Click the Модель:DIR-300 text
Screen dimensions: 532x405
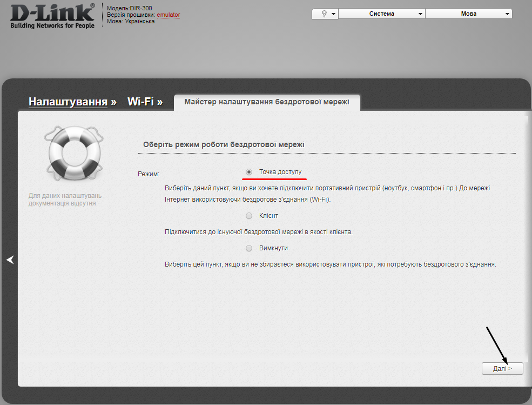click(129, 8)
